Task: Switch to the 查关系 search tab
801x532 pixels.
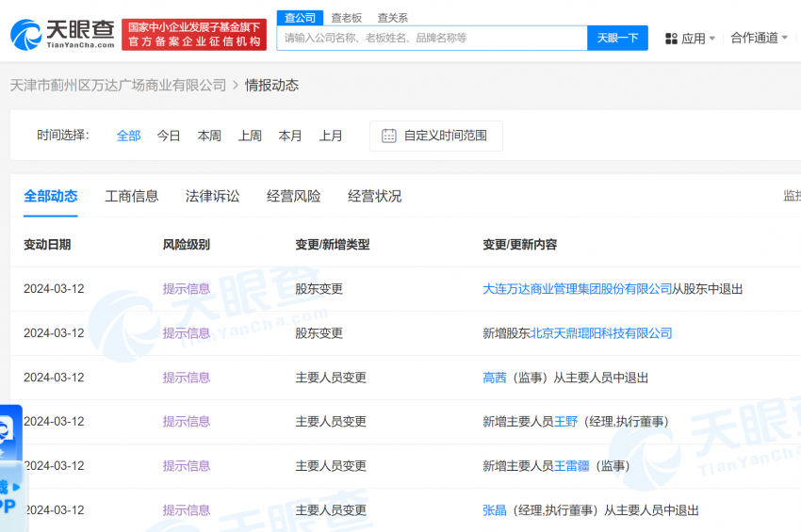Action: [393, 18]
